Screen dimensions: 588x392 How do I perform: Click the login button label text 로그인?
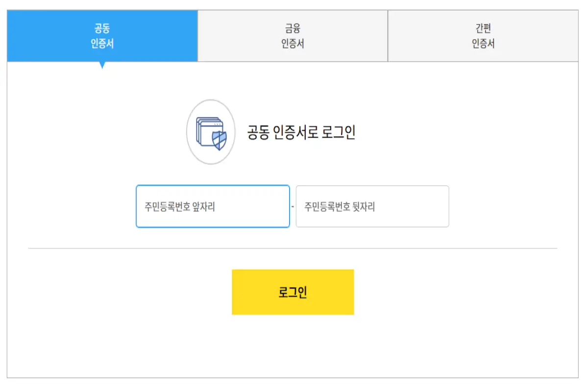(292, 292)
